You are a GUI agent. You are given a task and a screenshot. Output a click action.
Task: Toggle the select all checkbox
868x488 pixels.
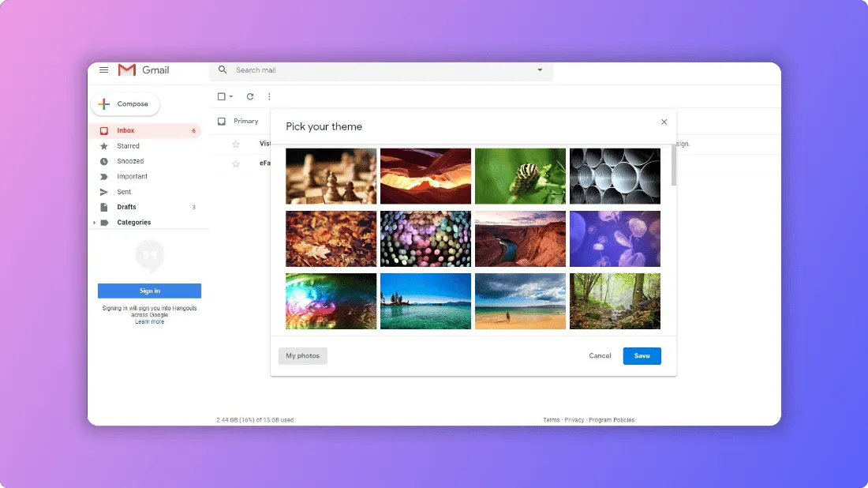point(222,96)
